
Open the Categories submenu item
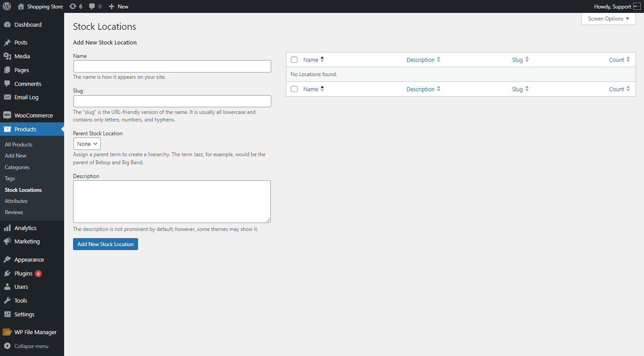[x=17, y=167]
